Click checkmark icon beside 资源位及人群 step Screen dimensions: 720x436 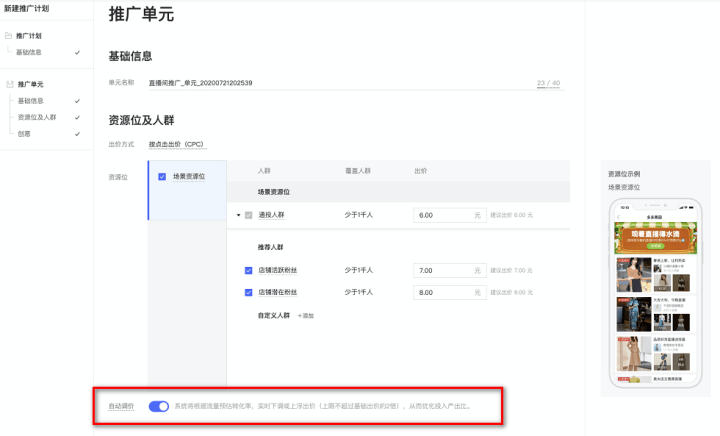pyautogui.click(x=77, y=117)
